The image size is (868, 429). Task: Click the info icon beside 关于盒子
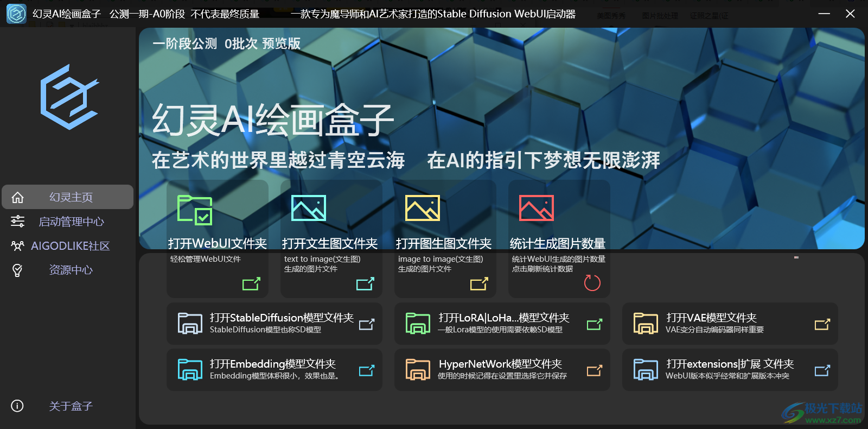click(17, 406)
